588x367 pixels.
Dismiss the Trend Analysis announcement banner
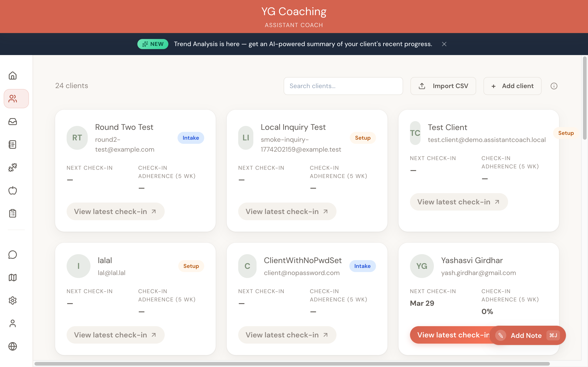[444, 44]
